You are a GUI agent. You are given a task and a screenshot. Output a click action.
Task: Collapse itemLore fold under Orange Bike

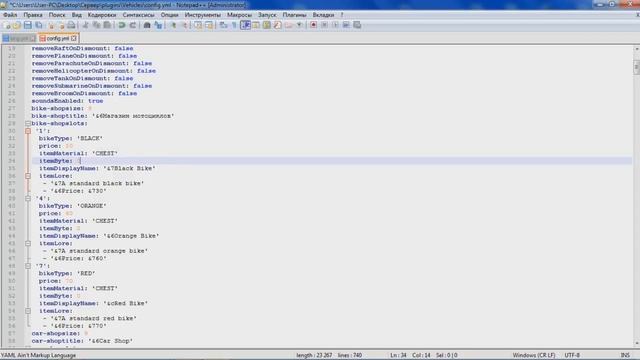click(28, 243)
